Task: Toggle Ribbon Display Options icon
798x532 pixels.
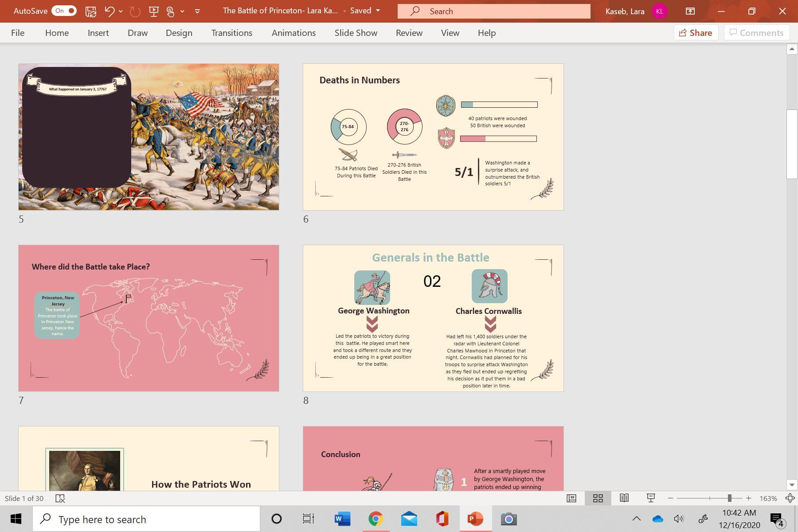Action: pos(690,11)
